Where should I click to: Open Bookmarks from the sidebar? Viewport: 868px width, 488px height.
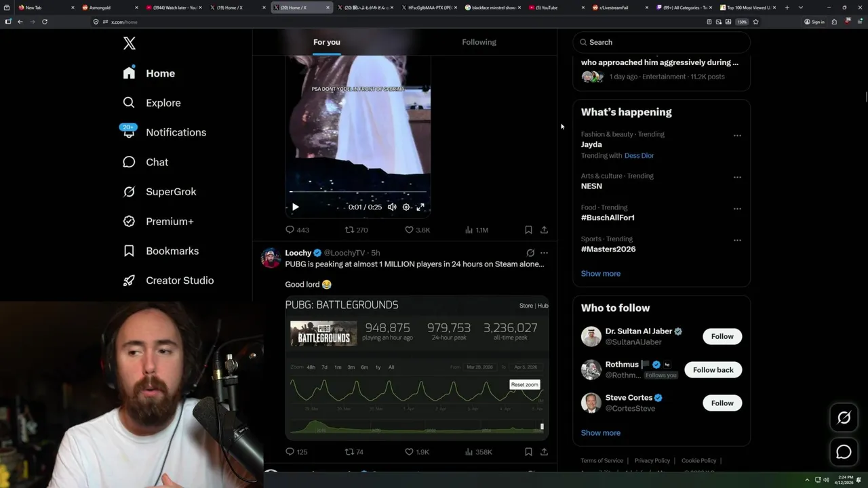click(x=161, y=251)
